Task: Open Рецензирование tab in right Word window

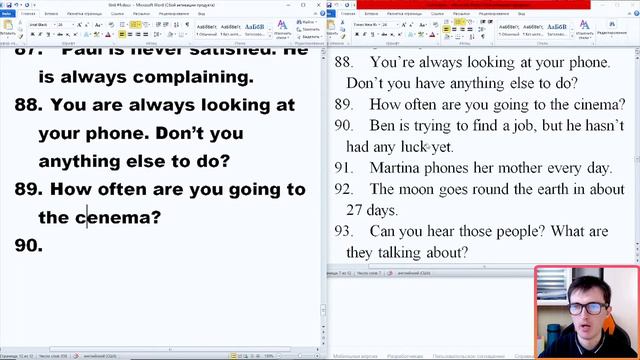Action: (494, 13)
